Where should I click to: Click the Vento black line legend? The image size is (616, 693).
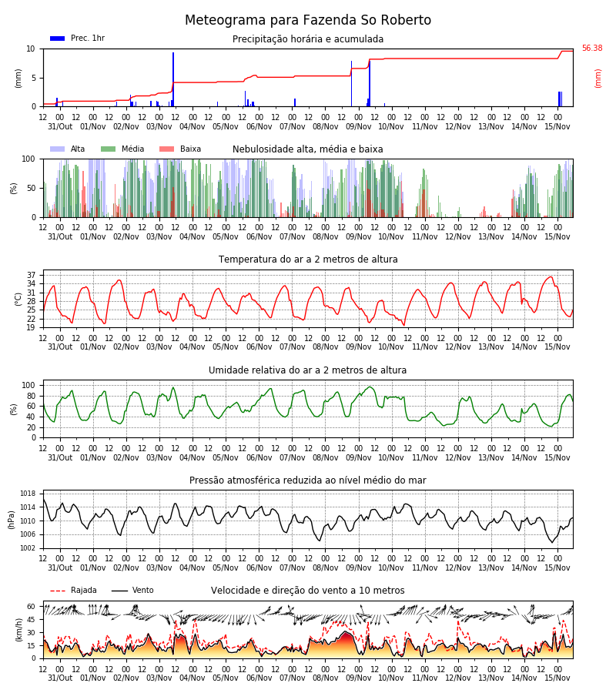pyautogui.click(x=119, y=591)
